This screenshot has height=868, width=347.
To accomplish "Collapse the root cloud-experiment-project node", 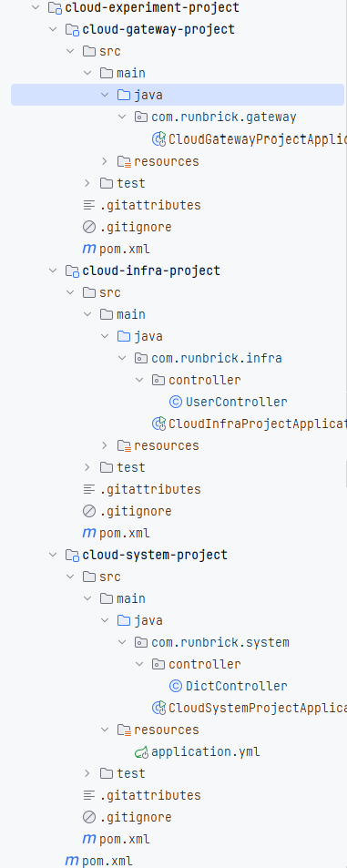I will pos(36,8).
